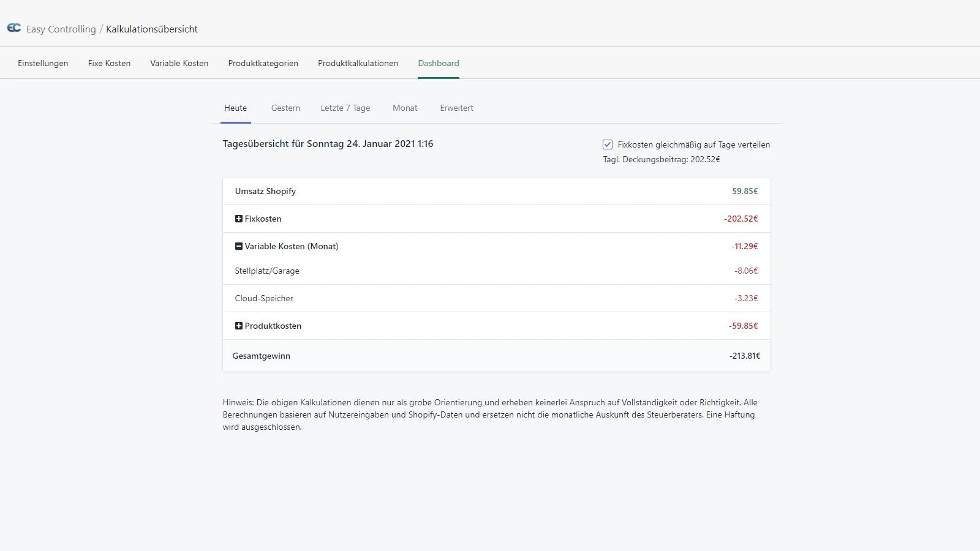Click the Stellplatz/Garage cost row
This screenshot has height=551, width=980.
pyautogui.click(x=496, y=271)
